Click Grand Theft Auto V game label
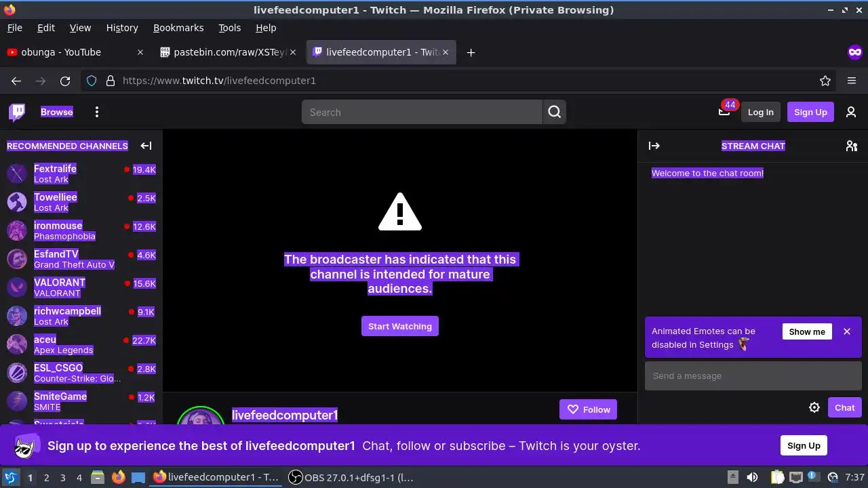The width and height of the screenshot is (868, 488). click(x=74, y=265)
